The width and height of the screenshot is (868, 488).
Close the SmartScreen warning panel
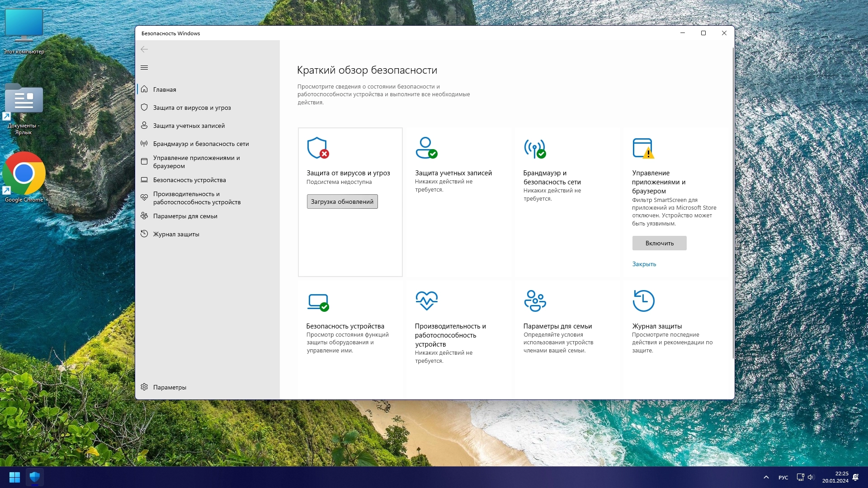pyautogui.click(x=644, y=263)
